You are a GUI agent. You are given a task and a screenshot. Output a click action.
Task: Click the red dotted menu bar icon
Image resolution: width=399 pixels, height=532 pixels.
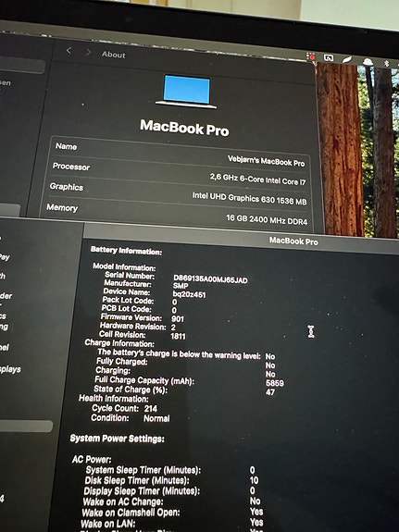(310, 56)
